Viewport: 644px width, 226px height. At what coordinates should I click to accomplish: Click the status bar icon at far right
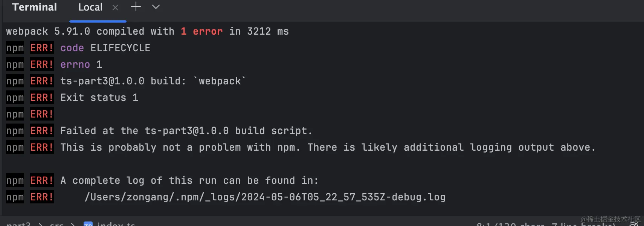pos(634,224)
